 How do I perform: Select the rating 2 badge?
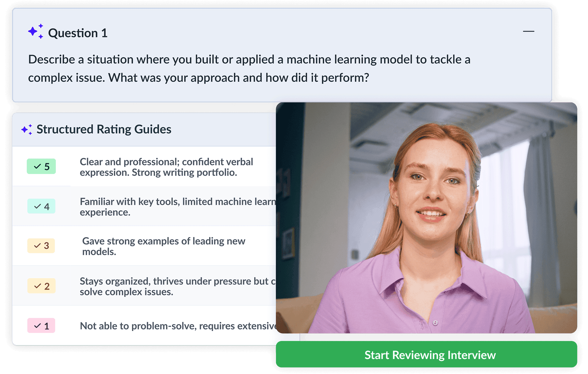[41, 286]
